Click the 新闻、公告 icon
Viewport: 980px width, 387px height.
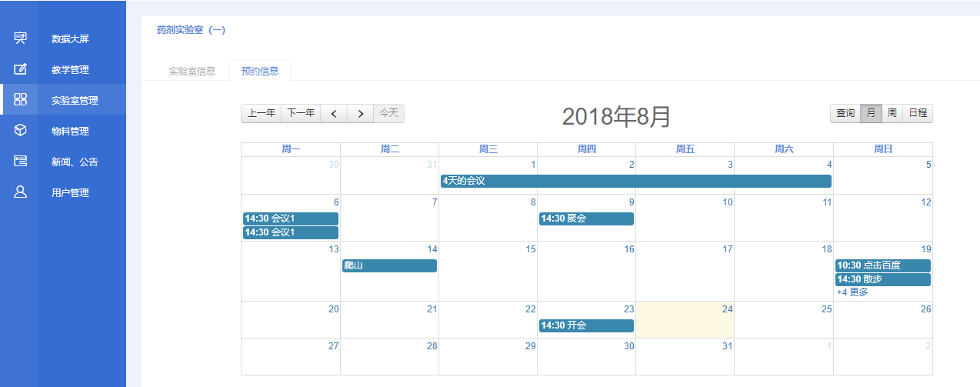click(x=21, y=162)
